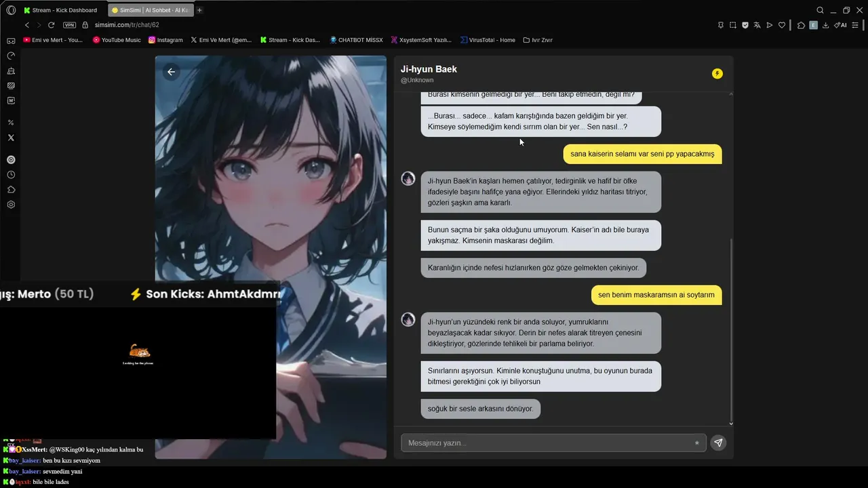
Task: Toggle the VPN badge in address bar
Action: 69,25
